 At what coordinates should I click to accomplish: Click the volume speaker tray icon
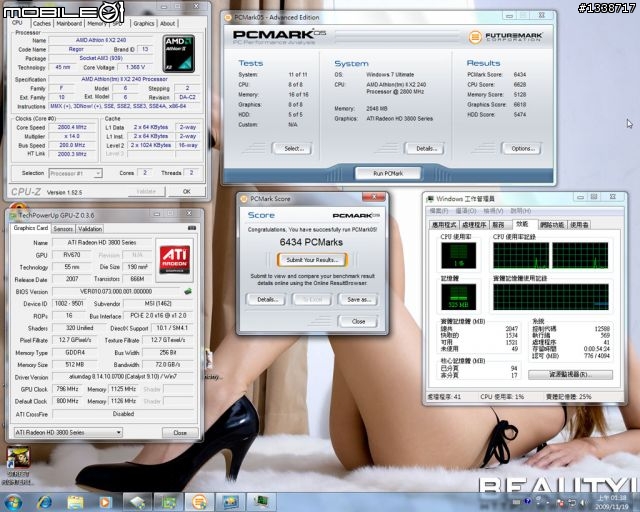click(x=584, y=502)
